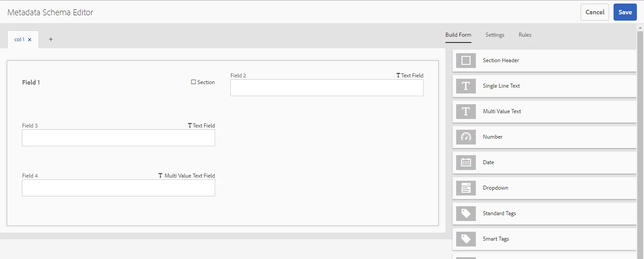Click inside the Field 3 input box
Screen dimensions: 644x259
click(x=119, y=138)
